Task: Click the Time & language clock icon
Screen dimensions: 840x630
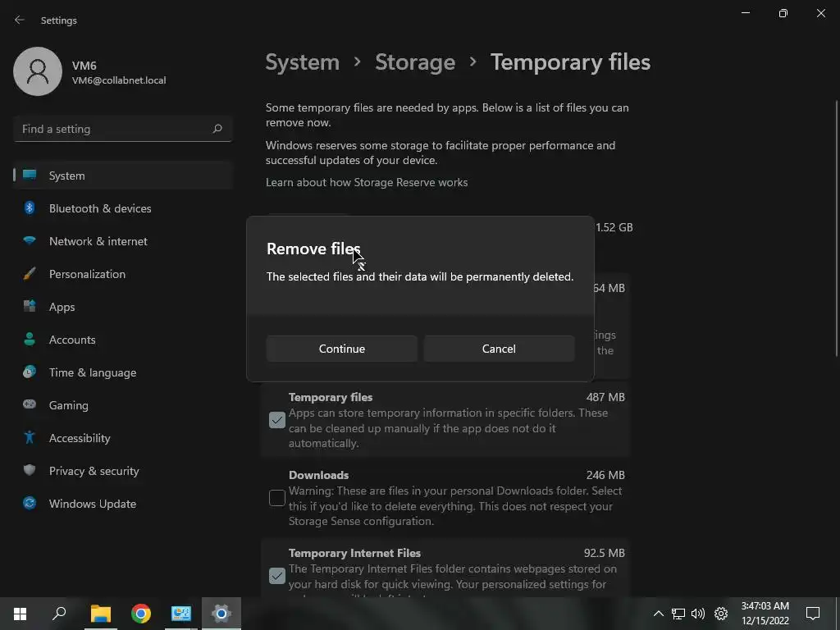Action: [x=30, y=372]
